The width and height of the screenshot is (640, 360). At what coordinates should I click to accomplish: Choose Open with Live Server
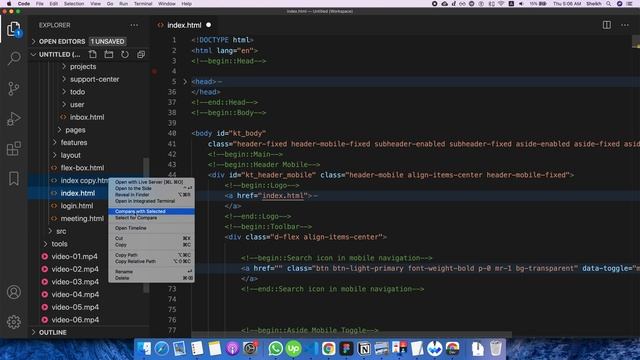coord(151,182)
